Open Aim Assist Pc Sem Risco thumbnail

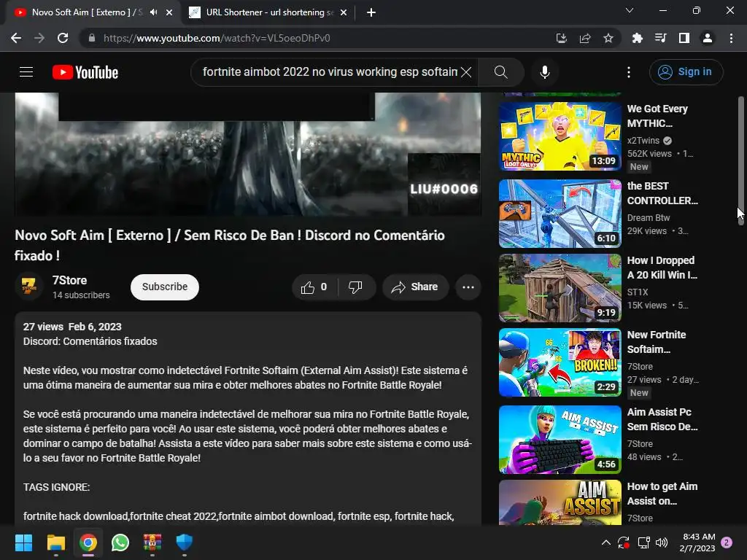[560, 440]
